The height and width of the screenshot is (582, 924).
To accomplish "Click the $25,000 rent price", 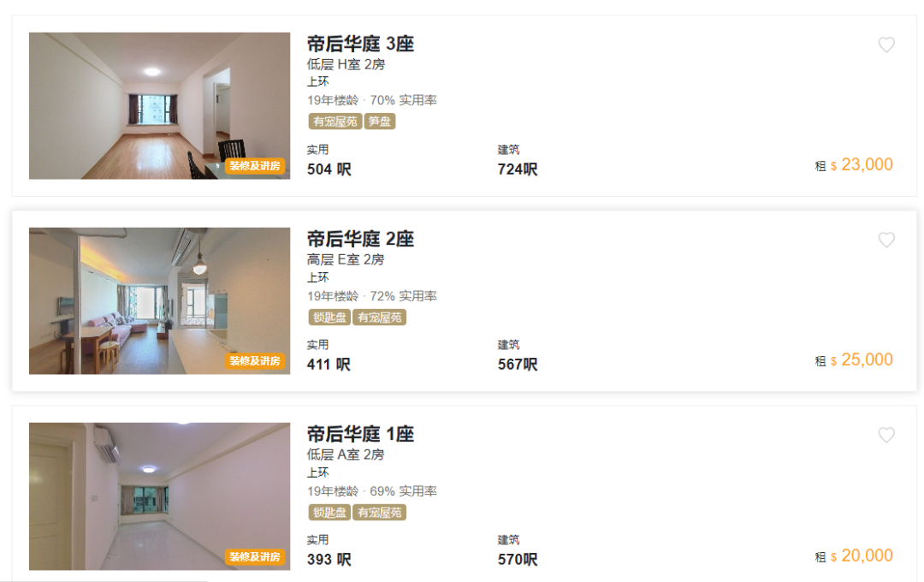I will pos(862,359).
